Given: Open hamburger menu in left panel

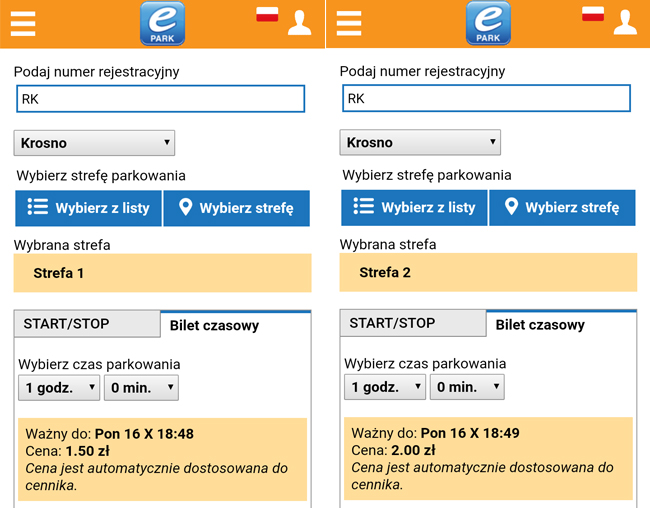Looking at the screenshot, I should 22,23.
